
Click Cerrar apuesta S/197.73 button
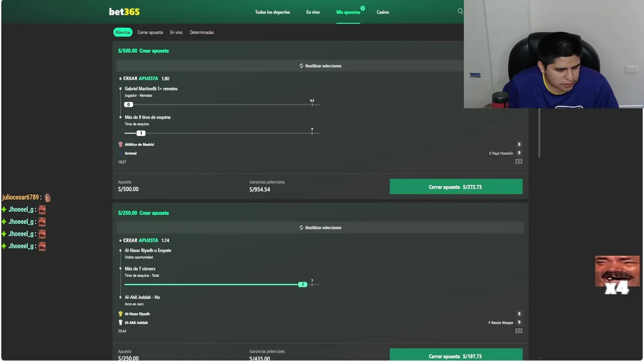coord(456,355)
